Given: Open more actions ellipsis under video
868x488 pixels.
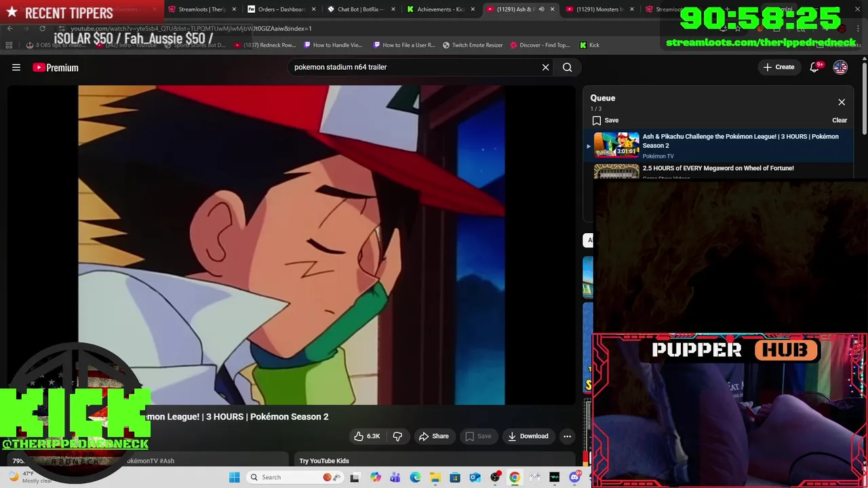Looking at the screenshot, I should (x=568, y=436).
